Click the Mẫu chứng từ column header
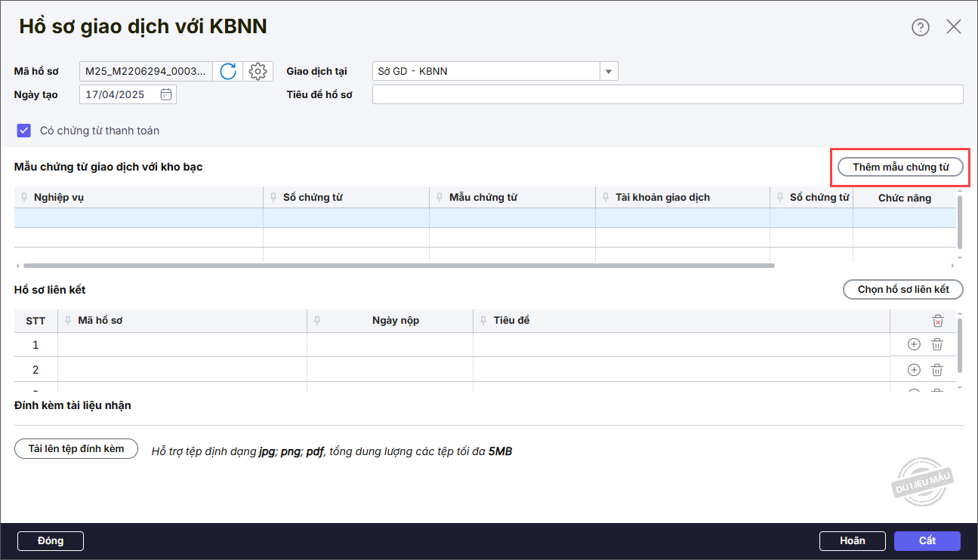 pos(483,198)
